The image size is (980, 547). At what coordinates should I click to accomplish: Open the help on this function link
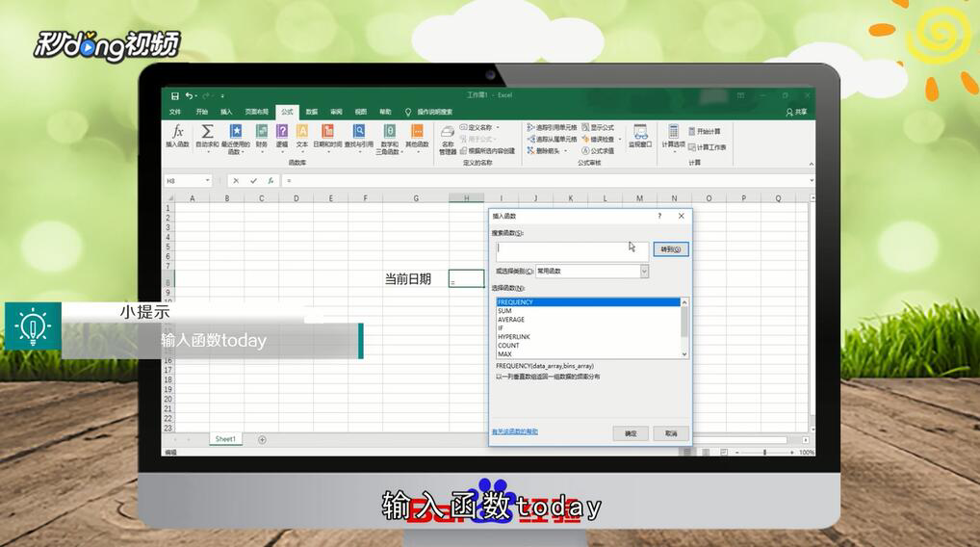coord(514,432)
